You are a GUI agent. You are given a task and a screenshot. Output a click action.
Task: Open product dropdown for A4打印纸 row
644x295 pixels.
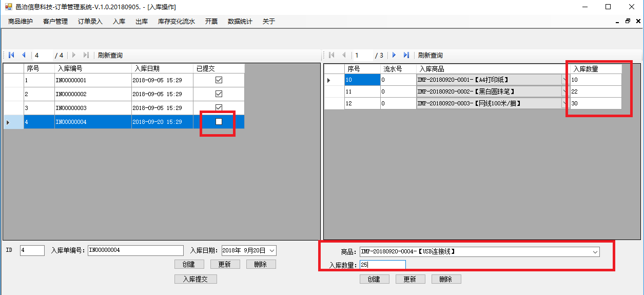(x=565, y=80)
